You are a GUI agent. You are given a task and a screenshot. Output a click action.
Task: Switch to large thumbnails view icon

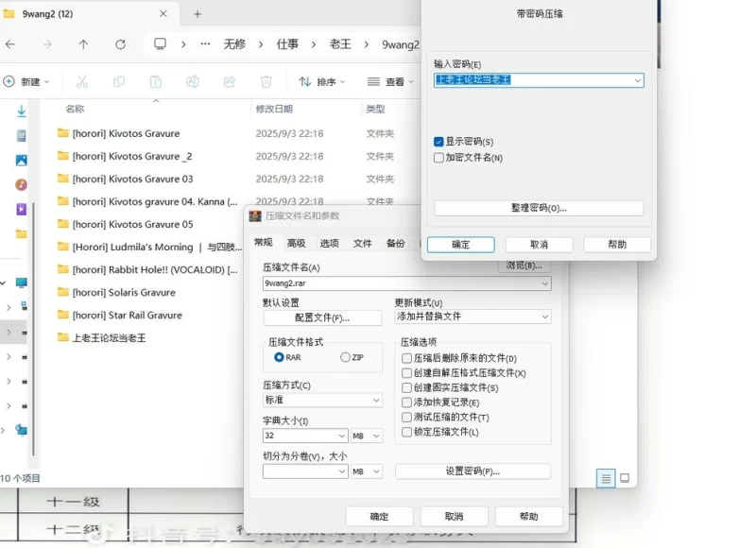coord(625,478)
